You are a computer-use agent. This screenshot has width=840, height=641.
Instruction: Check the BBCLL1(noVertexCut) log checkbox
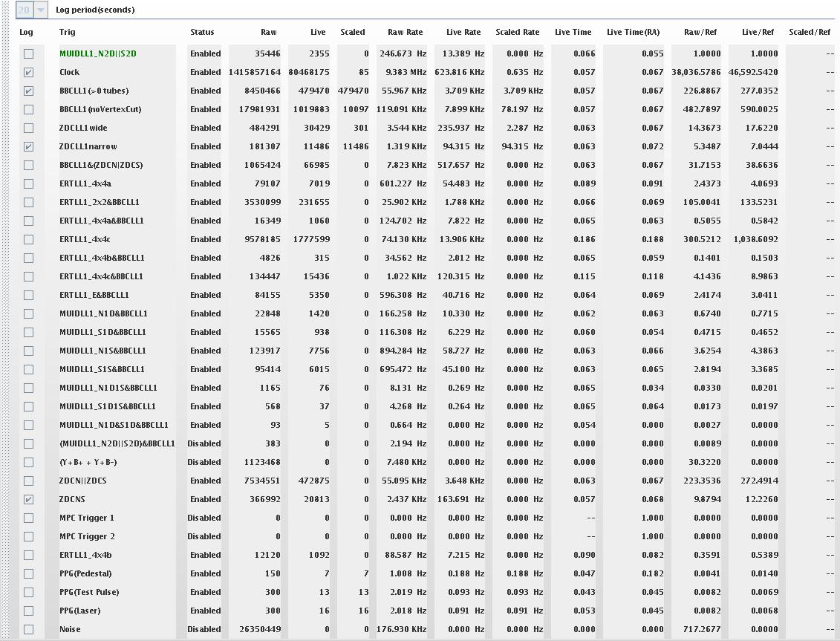coord(28,109)
